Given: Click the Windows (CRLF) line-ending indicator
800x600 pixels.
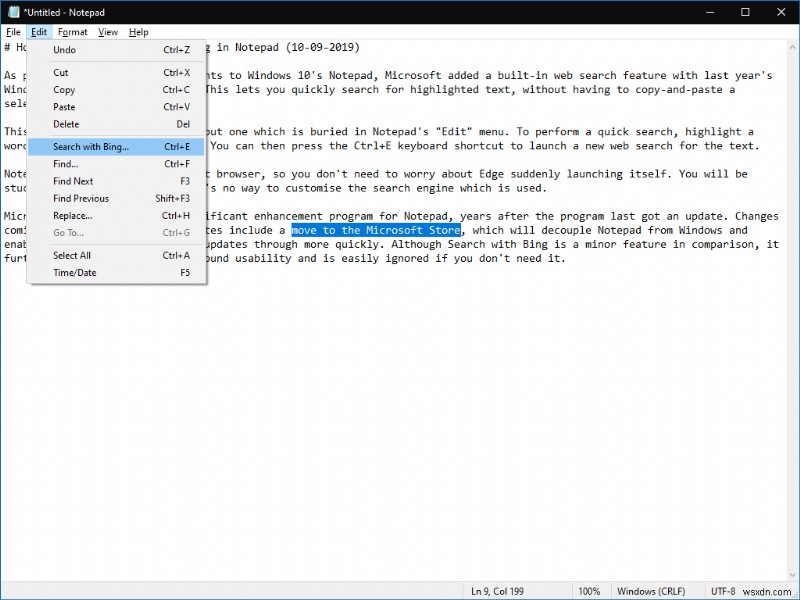Looking at the screenshot, I should pyautogui.click(x=652, y=590).
